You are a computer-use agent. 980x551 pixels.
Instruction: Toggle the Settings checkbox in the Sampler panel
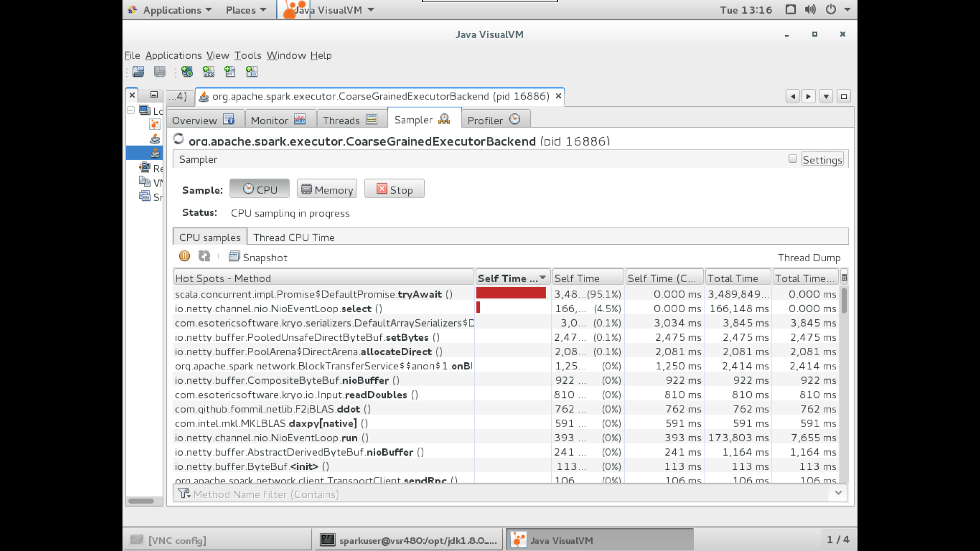[793, 159]
